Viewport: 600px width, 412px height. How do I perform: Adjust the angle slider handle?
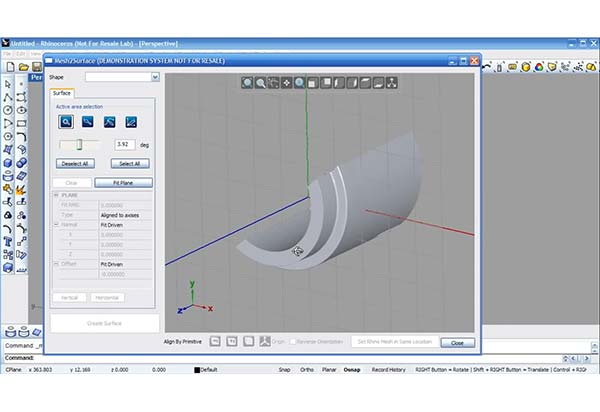click(x=80, y=144)
